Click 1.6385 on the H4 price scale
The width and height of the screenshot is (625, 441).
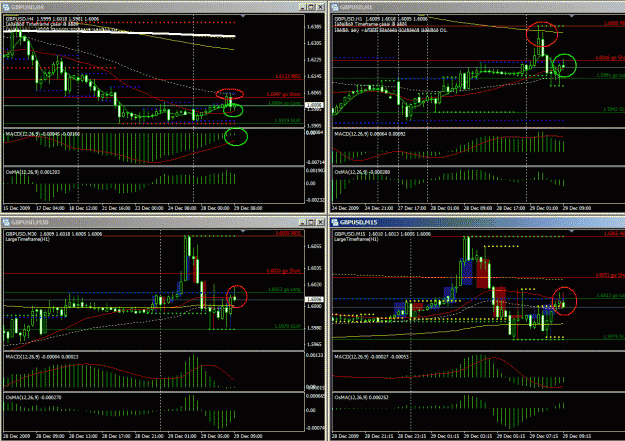click(x=314, y=27)
